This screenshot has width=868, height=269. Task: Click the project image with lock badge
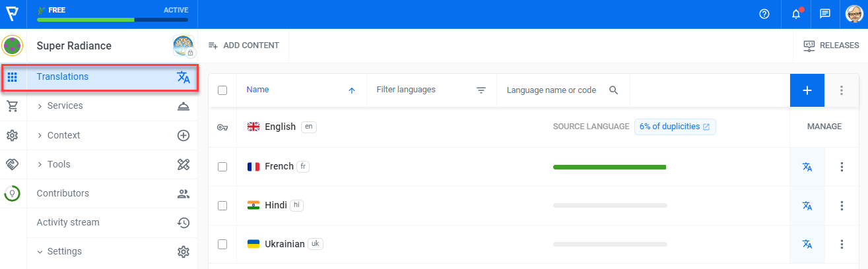point(183,45)
